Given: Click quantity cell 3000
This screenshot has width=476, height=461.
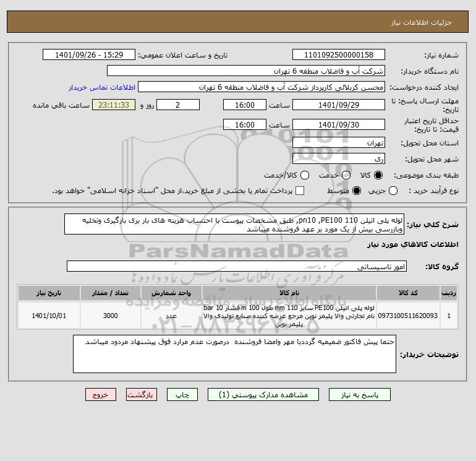Looking at the screenshot, I should tap(110, 316).
